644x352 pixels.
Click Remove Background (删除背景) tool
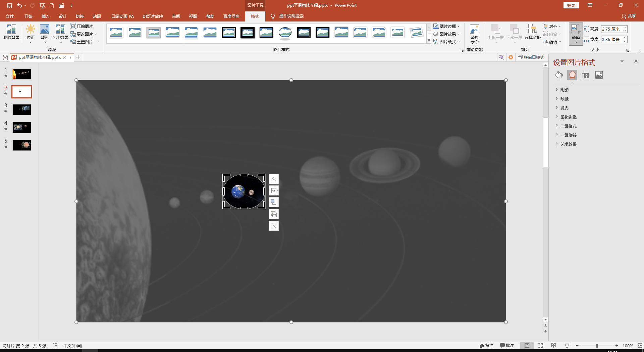coord(11,32)
